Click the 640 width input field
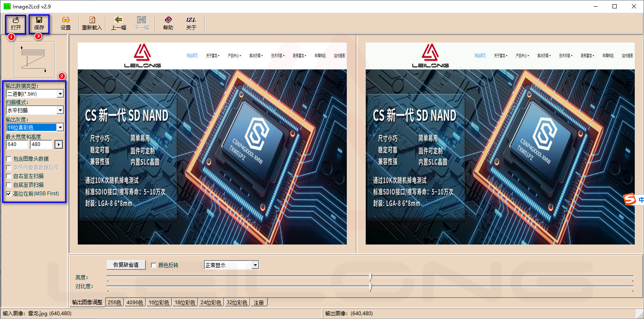Screen dimensions: 644x319 (16, 144)
